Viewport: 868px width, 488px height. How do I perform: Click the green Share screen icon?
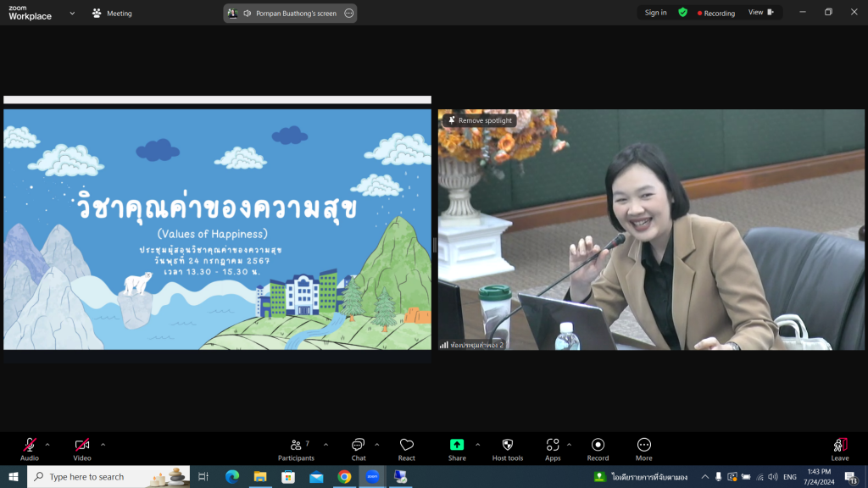point(457,446)
